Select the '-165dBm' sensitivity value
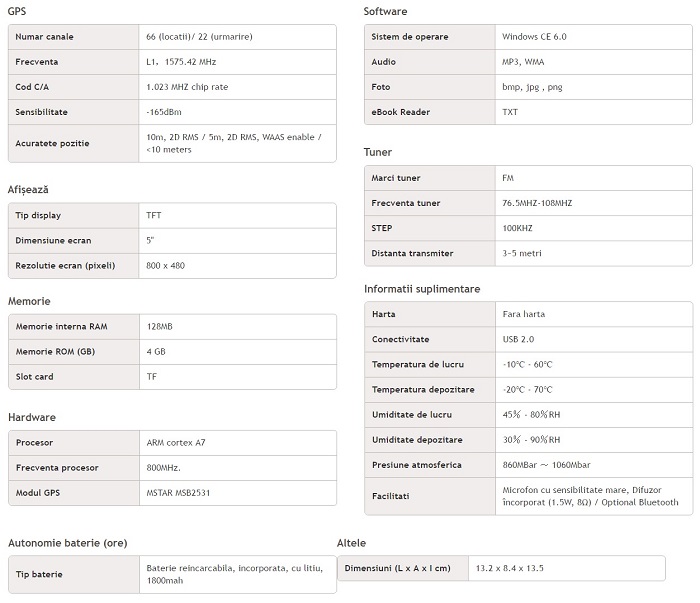Screen dimensions: 700x603 click(166, 112)
